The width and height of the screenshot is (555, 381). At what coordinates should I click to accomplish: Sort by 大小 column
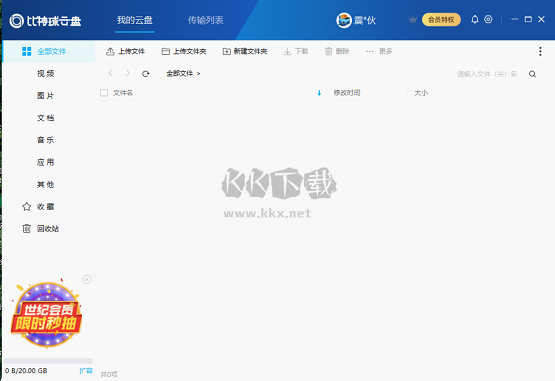[x=421, y=93]
